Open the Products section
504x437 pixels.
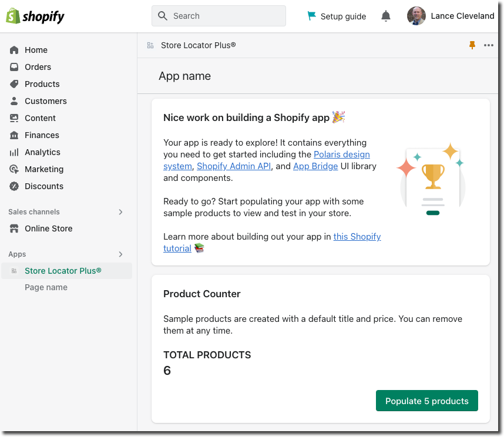coord(41,84)
